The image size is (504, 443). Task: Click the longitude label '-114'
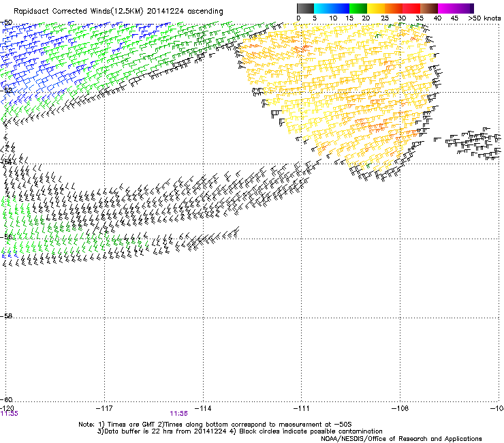coord(203,408)
